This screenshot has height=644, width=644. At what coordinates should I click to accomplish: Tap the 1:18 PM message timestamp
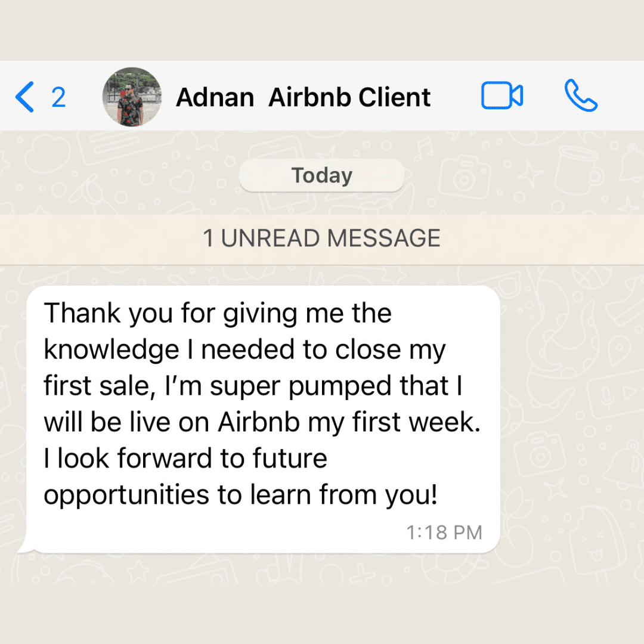[x=444, y=532]
